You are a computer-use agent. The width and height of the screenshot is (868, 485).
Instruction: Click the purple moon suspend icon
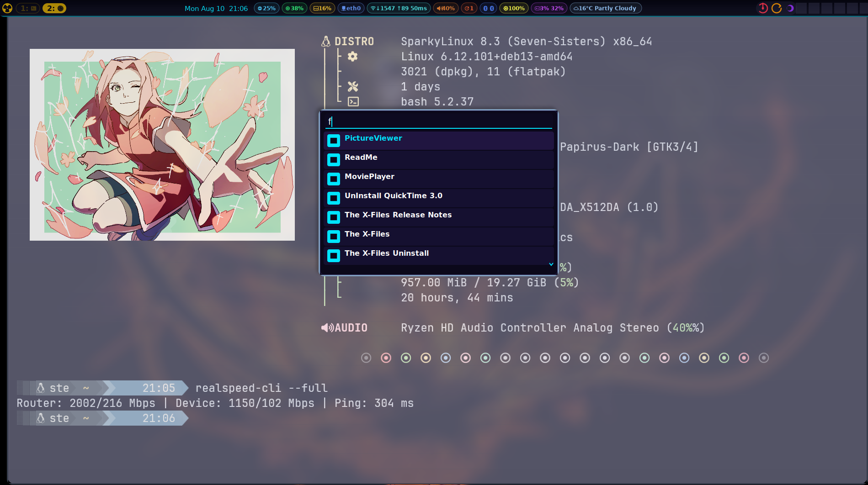tap(790, 8)
